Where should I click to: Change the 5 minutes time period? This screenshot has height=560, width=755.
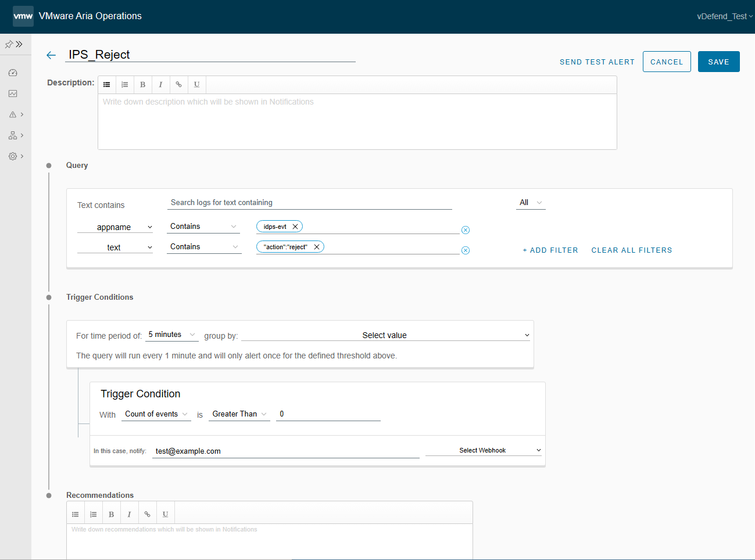coord(172,335)
